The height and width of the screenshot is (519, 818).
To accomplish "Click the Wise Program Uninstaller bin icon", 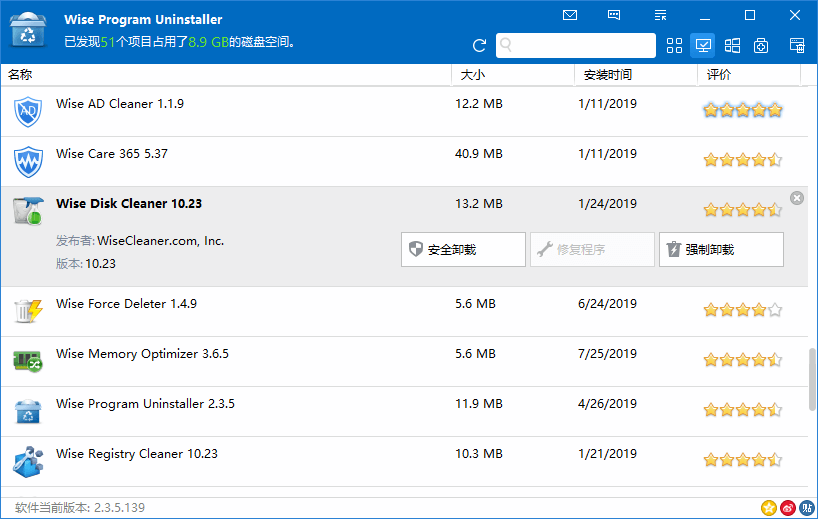I will coord(28,411).
